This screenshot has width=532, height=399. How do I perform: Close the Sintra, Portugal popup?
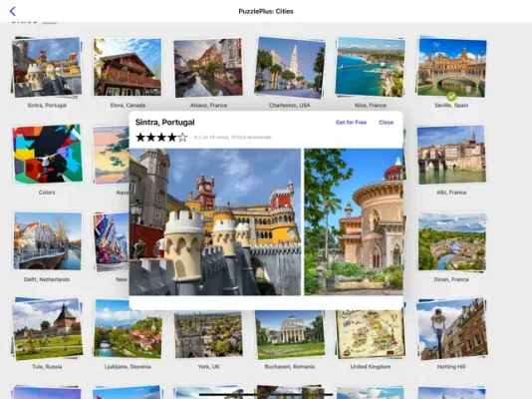pos(387,123)
